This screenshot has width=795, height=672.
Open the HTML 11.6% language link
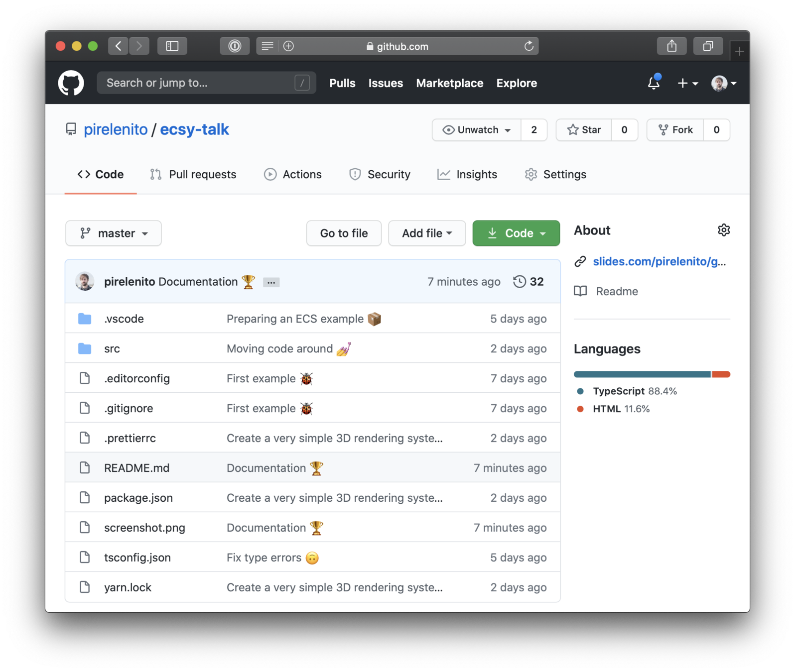613,409
